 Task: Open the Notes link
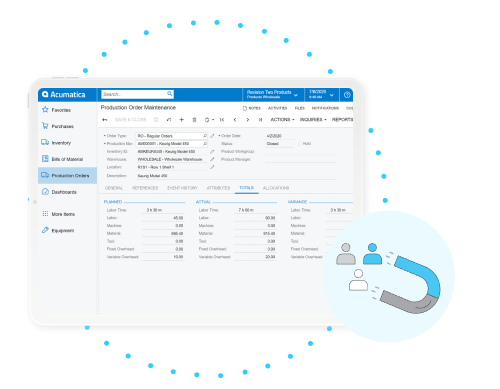[252, 108]
